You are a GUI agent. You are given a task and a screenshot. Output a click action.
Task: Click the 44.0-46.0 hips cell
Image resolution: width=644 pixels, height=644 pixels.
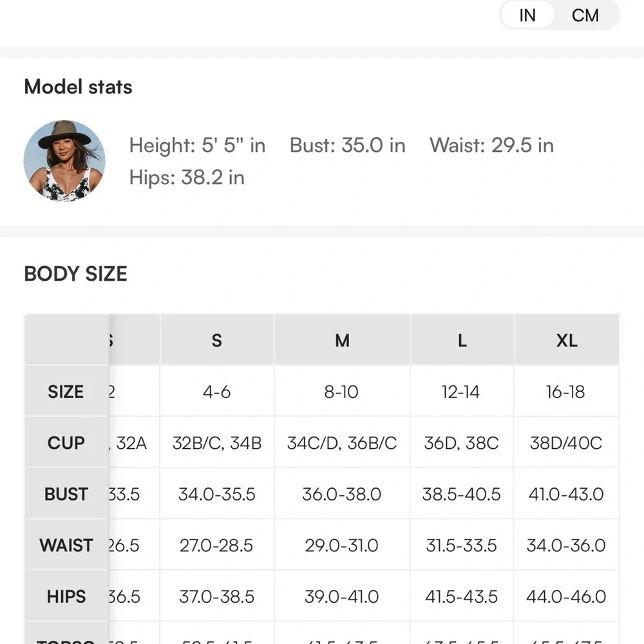(566, 596)
